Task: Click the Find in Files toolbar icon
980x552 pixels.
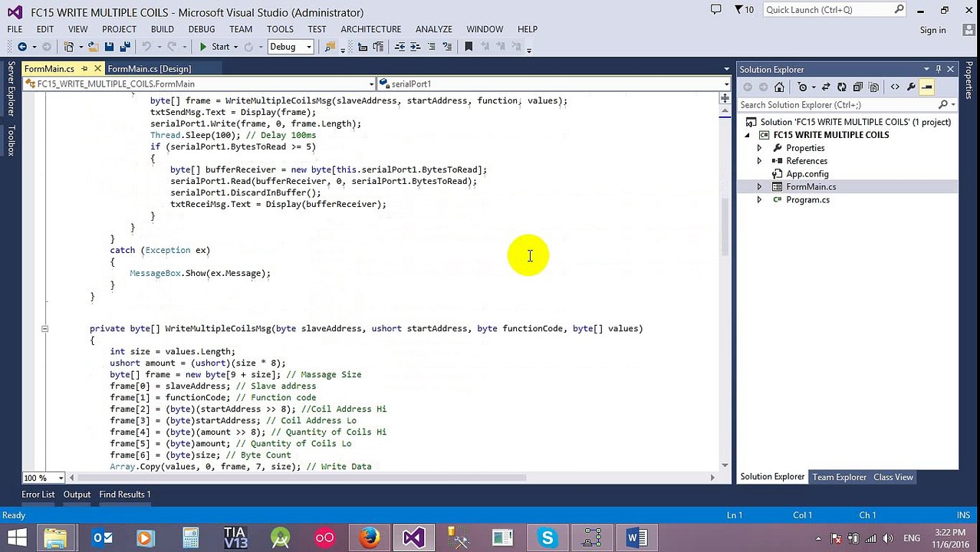Action: coord(330,47)
